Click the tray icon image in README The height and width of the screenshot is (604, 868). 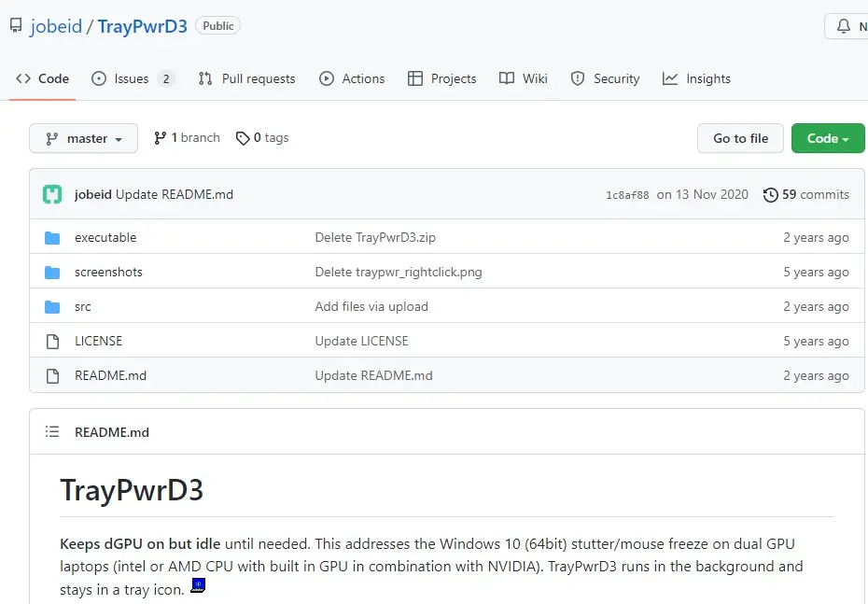(198, 585)
